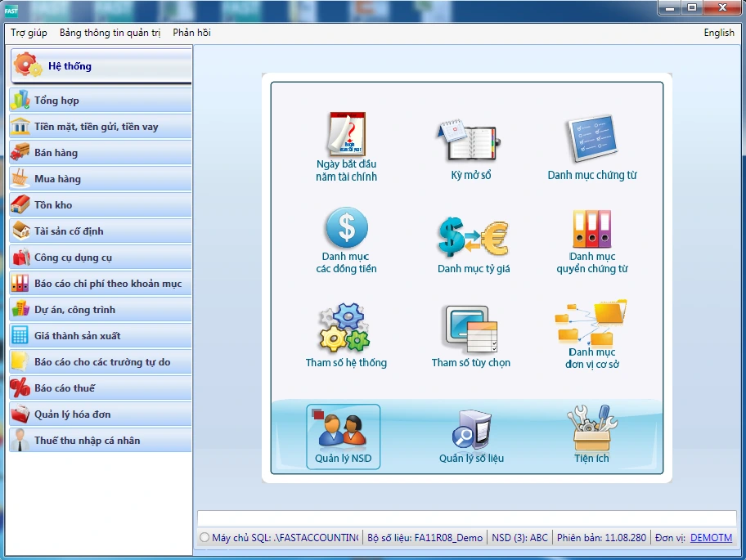This screenshot has width=746, height=560.
Task: Open Danh mục các đồng tiền icon
Action: (x=346, y=228)
